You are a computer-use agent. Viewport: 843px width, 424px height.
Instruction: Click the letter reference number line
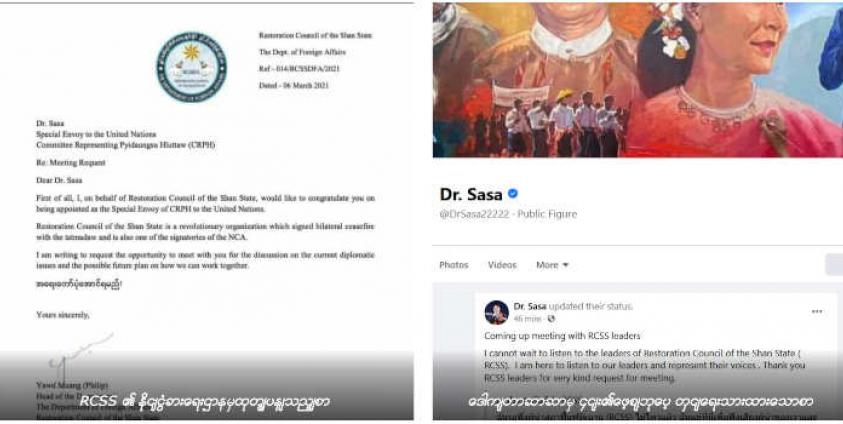(x=299, y=69)
